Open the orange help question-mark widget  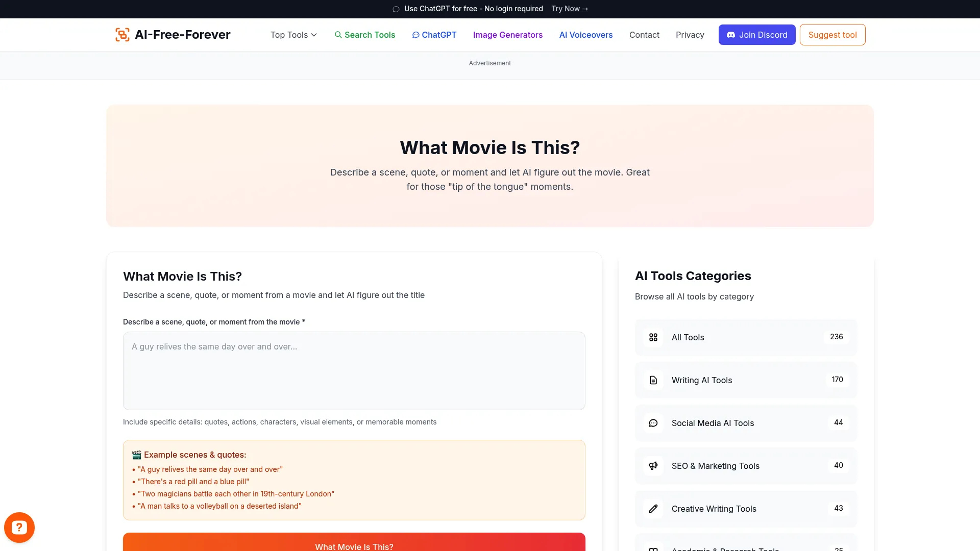[x=19, y=527]
